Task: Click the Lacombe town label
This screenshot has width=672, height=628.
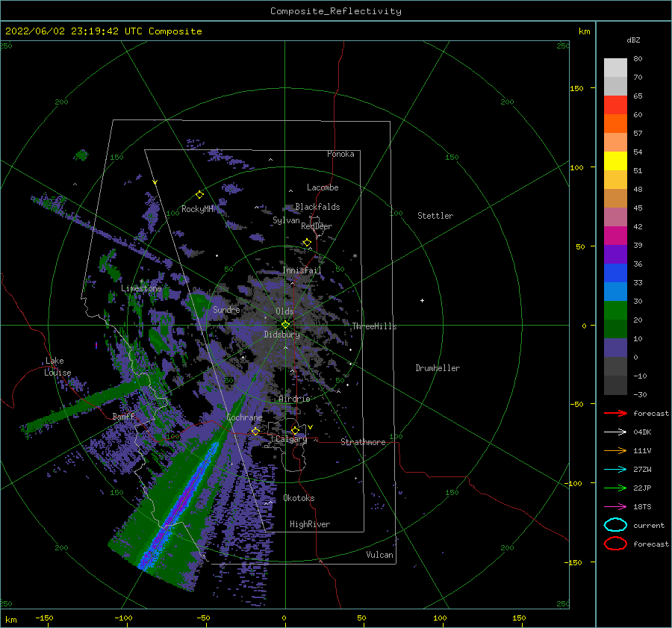Action: tap(323, 187)
